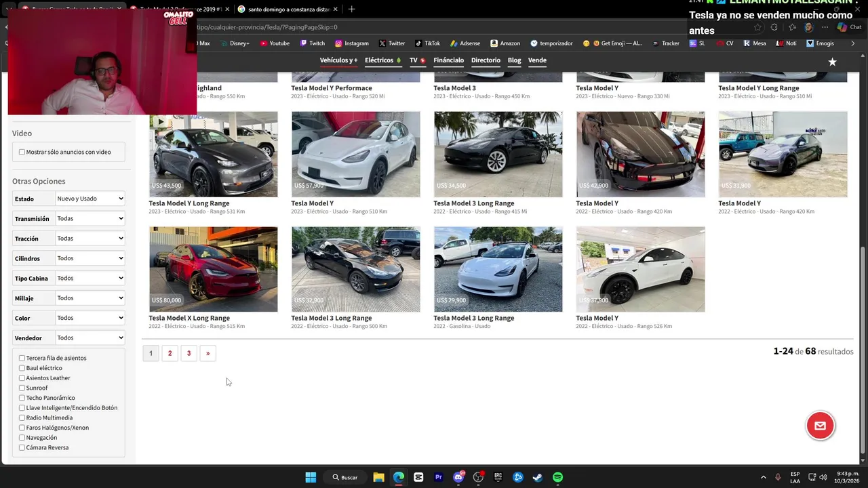Open the Twitch bookmark
Viewport: 868px width, 488px height.
pyautogui.click(x=312, y=43)
